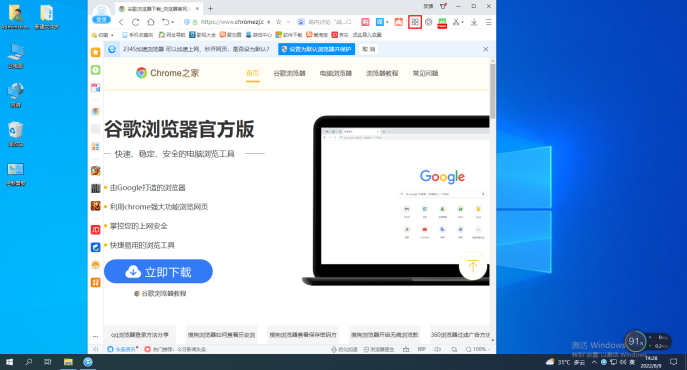Expand the screenshot tool dropdown arrow

[462, 22]
